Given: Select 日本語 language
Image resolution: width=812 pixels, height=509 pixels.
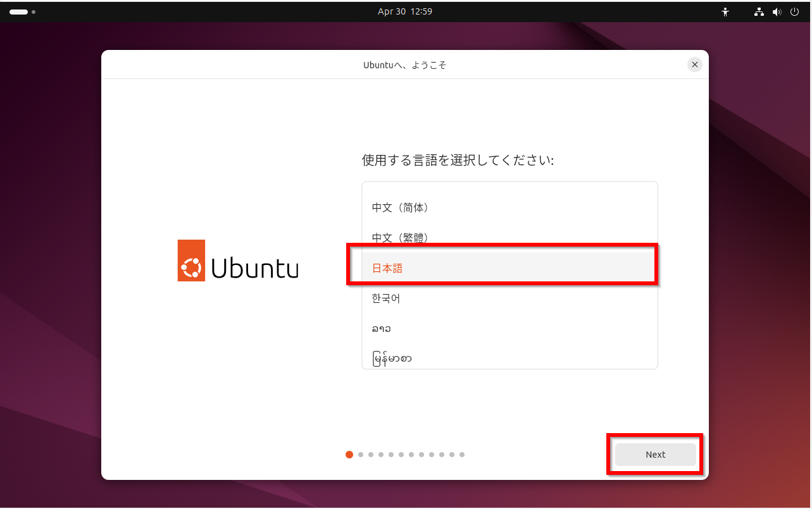Looking at the screenshot, I should (509, 268).
